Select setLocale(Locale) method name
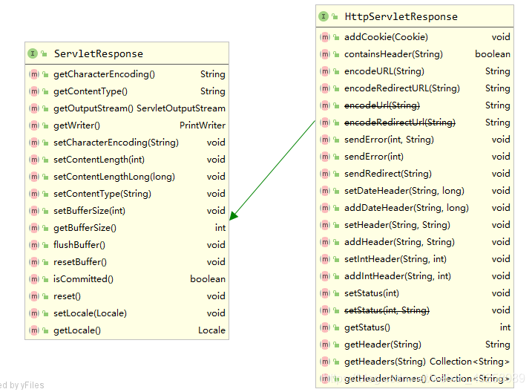532x392 pixels. pyautogui.click(x=90, y=313)
